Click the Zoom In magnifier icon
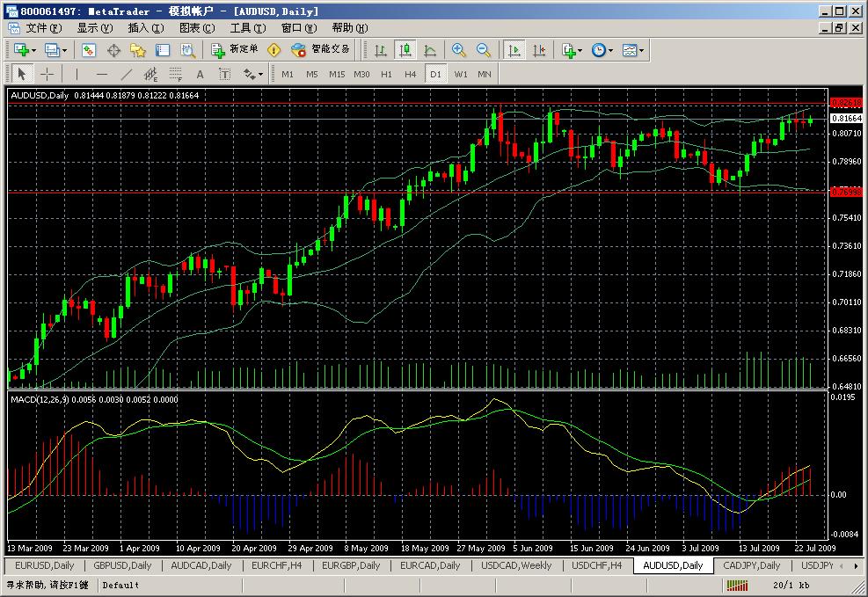This screenshot has height=597, width=868. [x=458, y=50]
